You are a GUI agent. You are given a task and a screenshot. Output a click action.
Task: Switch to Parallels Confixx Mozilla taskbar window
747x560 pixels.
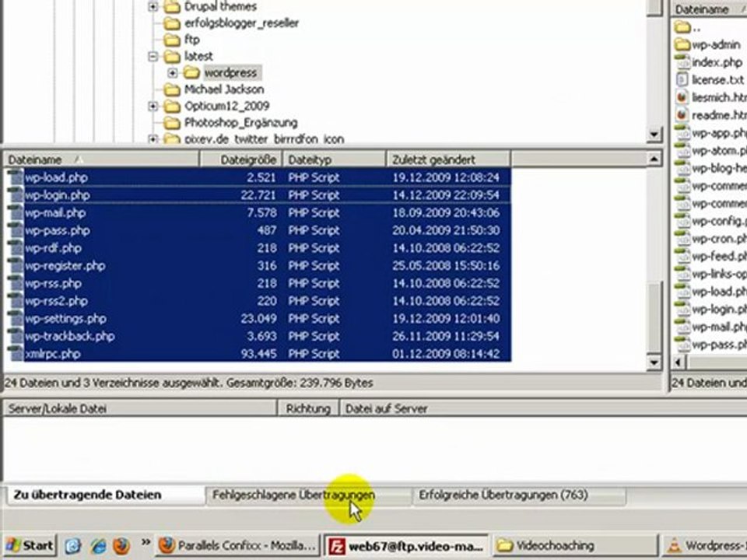(x=238, y=546)
